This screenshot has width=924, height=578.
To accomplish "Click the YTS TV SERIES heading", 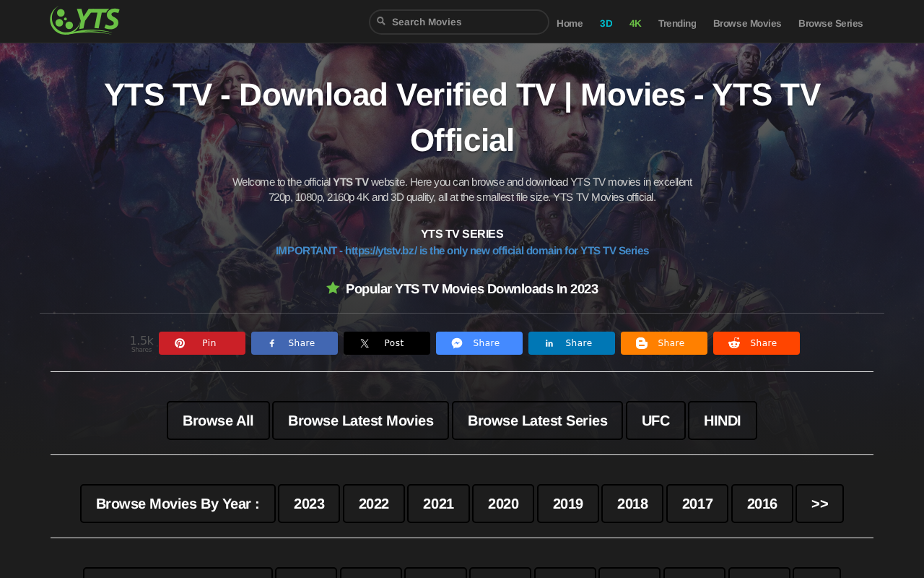I will pos(462,234).
